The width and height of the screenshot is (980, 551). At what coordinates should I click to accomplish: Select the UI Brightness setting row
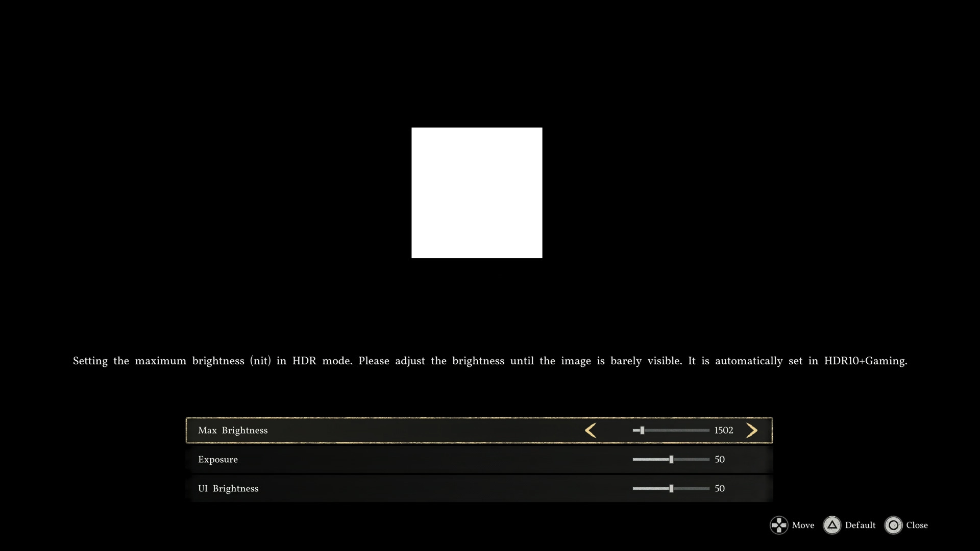[x=228, y=489]
